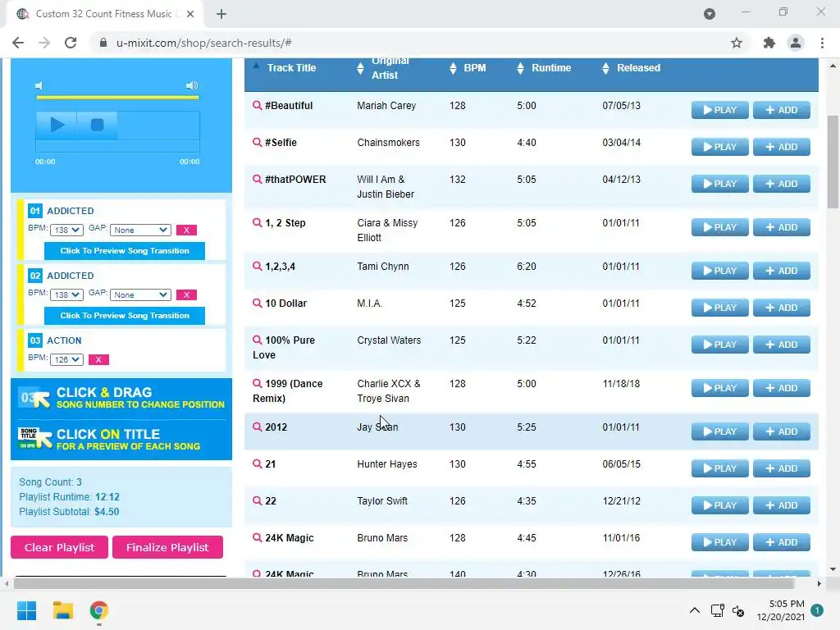Open File Explorer from taskbar
This screenshot has height=630, width=840.
pos(62,610)
